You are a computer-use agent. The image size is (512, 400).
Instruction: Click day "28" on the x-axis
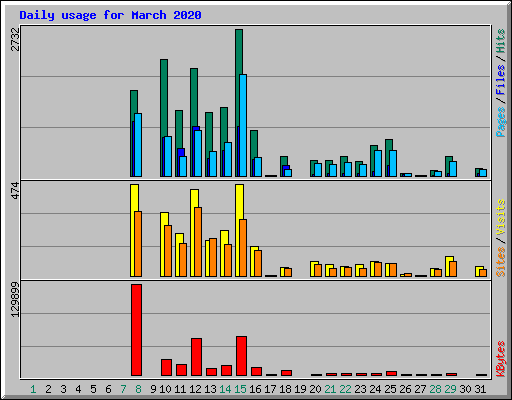click(x=435, y=389)
